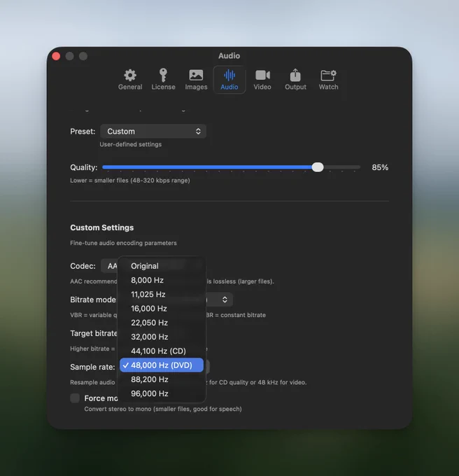Open the Preset Custom dropdown

153,132
